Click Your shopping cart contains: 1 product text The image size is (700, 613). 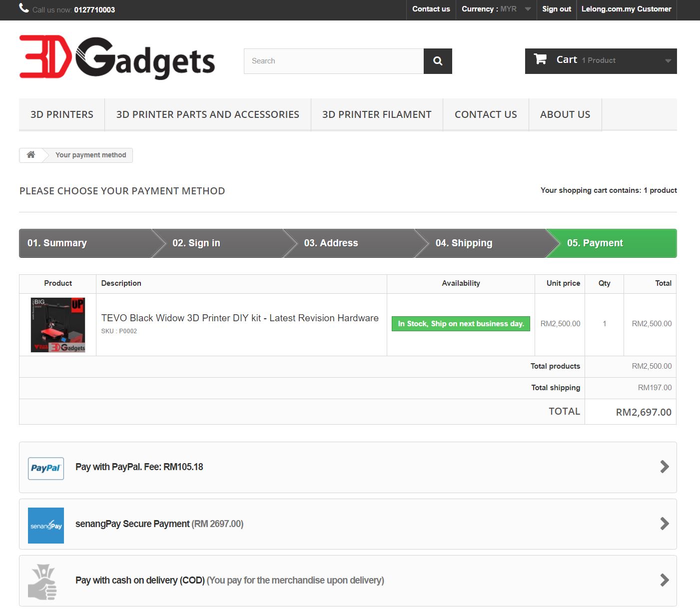pyautogui.click(x=609, y=190)
